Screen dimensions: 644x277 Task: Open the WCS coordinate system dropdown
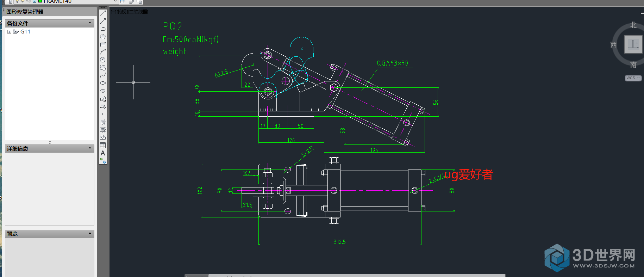[633, 78]
